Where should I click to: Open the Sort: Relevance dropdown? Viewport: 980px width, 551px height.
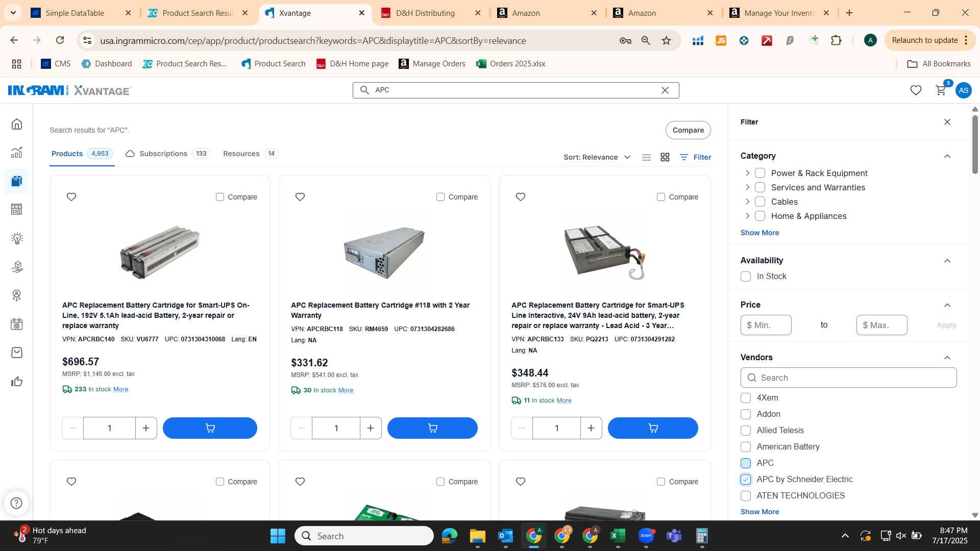(597, 157)
